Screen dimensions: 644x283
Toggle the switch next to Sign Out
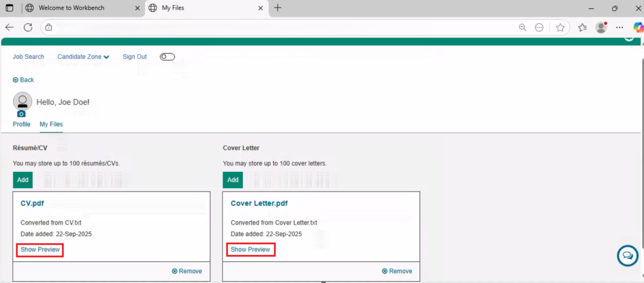[167, 57]
